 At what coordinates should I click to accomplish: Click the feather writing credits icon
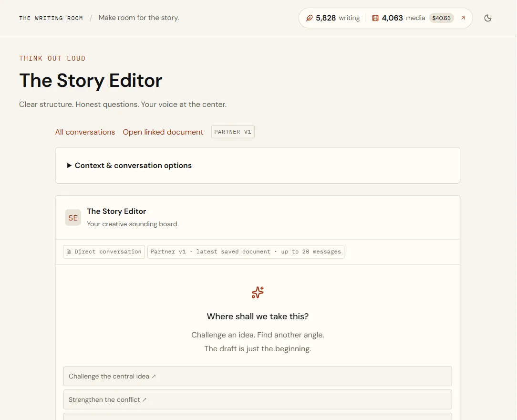pos(309,18)
